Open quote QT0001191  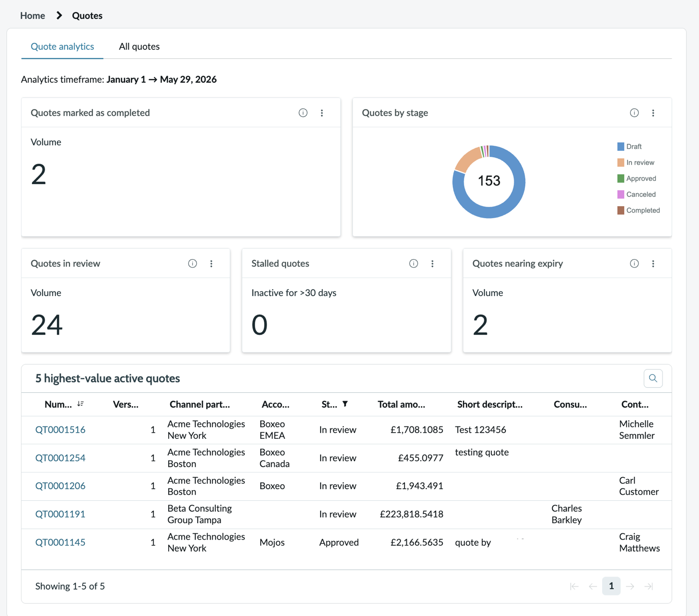pos(60,514)
